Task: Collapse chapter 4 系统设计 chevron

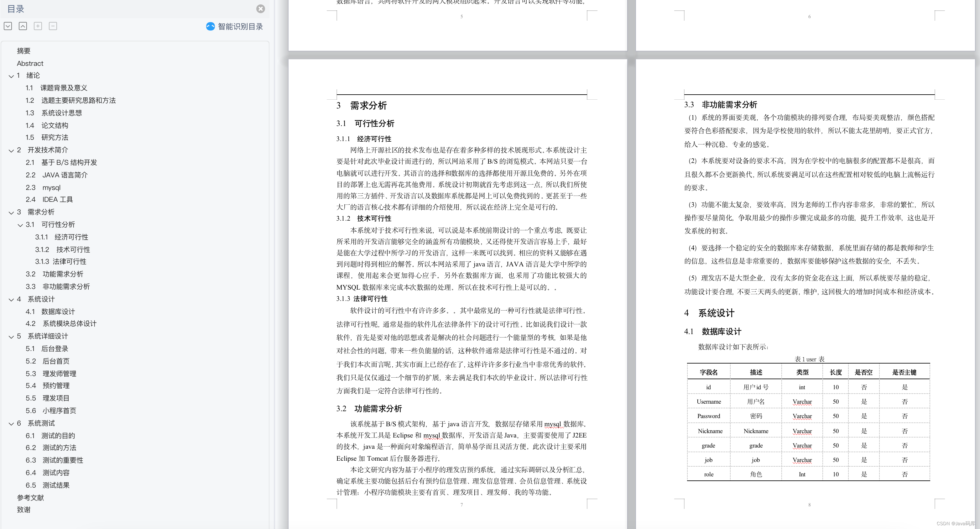Action: 11,300
